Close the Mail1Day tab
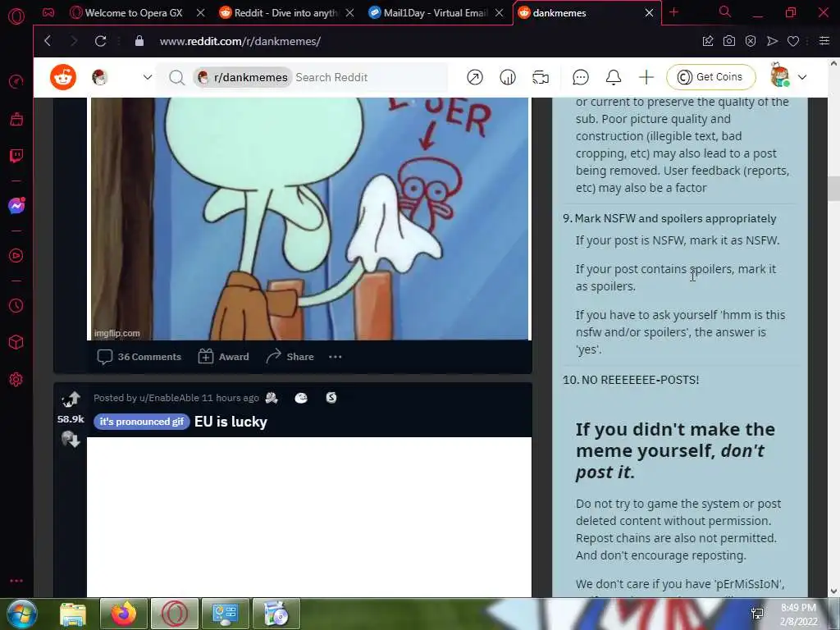This screenshot has width=840, height=630. pyautogui.click(x=500, y=13)
